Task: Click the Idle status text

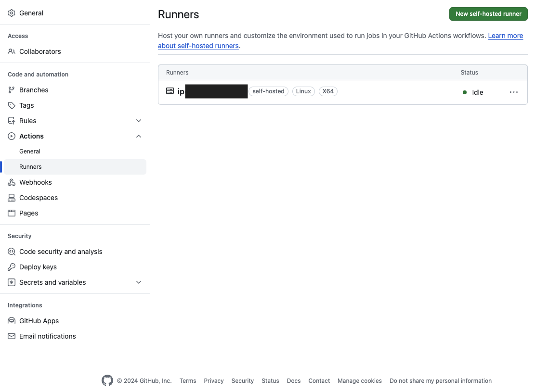Action: (477, 92)
